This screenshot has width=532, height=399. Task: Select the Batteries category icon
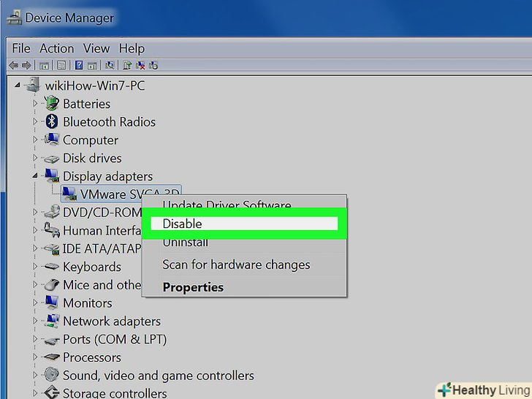[52, 103]
